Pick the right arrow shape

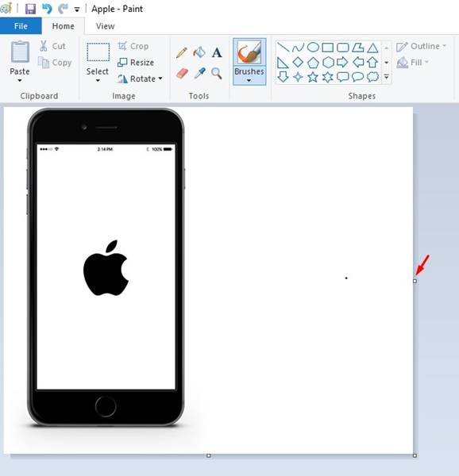342,62
